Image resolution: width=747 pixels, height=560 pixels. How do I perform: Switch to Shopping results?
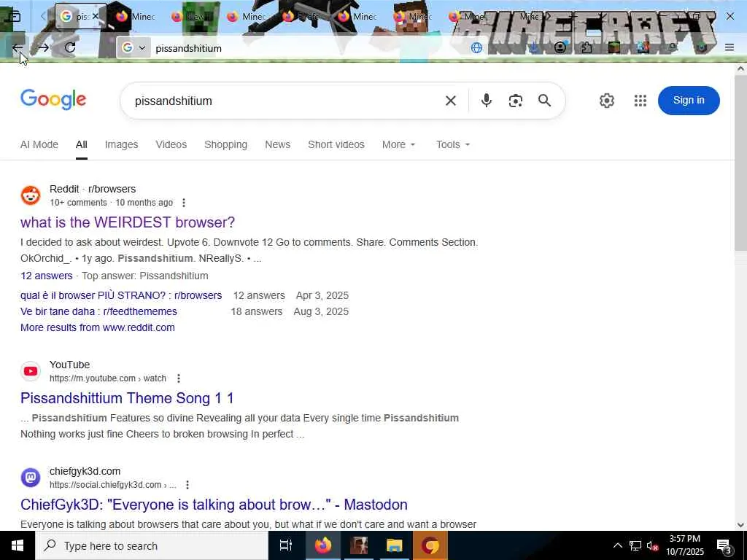pyautogui.click(x=226, y=144)
